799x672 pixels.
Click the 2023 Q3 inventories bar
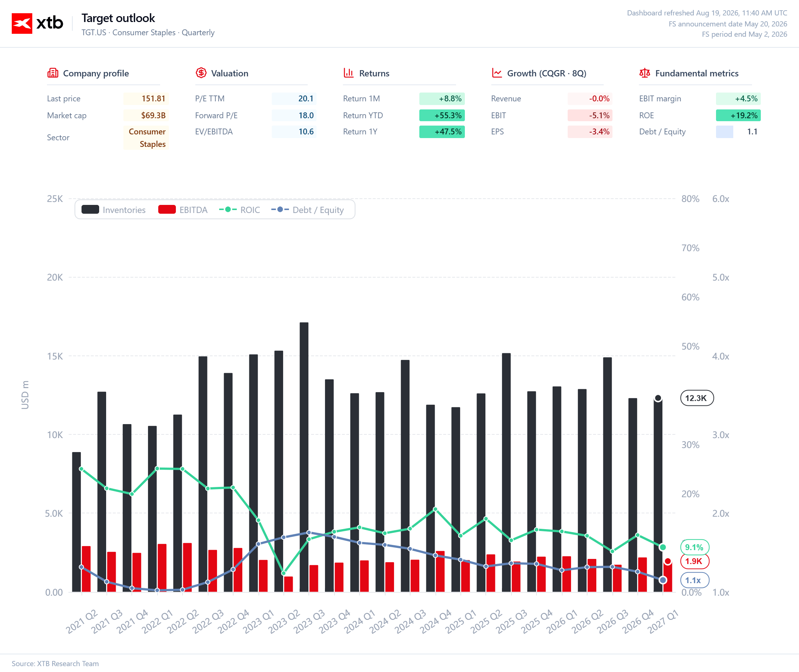tap(304, 457)
